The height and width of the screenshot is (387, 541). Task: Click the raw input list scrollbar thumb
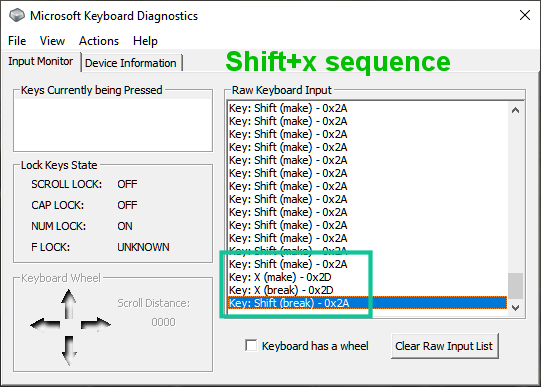tap(515, 286)
